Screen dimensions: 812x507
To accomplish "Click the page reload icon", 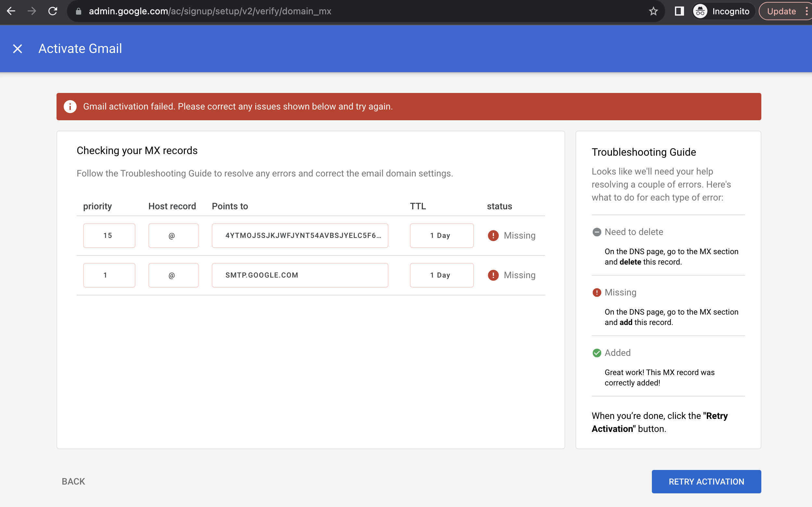I will (x=53, y=11).
